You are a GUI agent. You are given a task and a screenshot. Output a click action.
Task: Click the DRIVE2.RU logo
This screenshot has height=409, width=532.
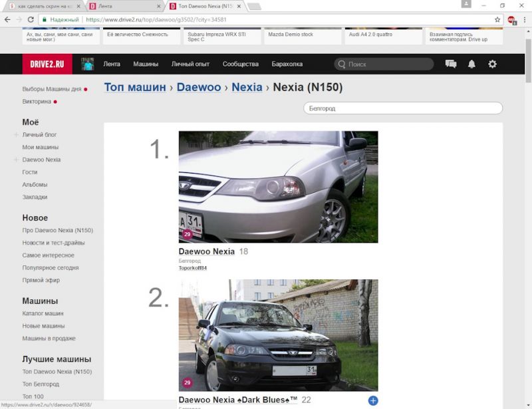(x=47, y=64)
